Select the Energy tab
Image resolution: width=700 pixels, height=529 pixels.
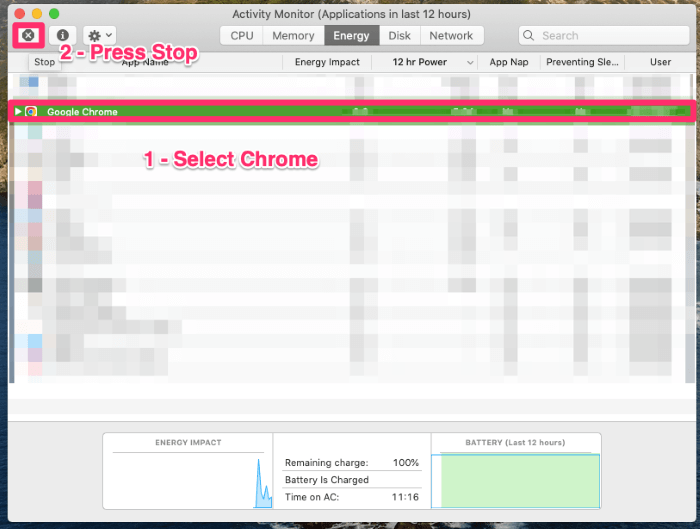[351, 36]
